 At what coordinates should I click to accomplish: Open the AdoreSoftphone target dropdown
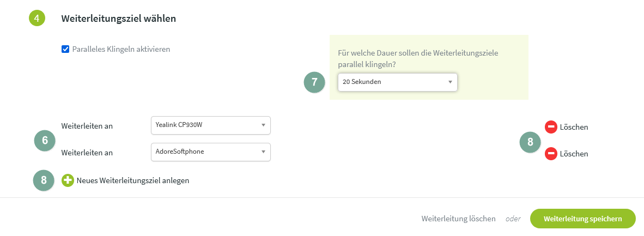click(x=210, y=152)
